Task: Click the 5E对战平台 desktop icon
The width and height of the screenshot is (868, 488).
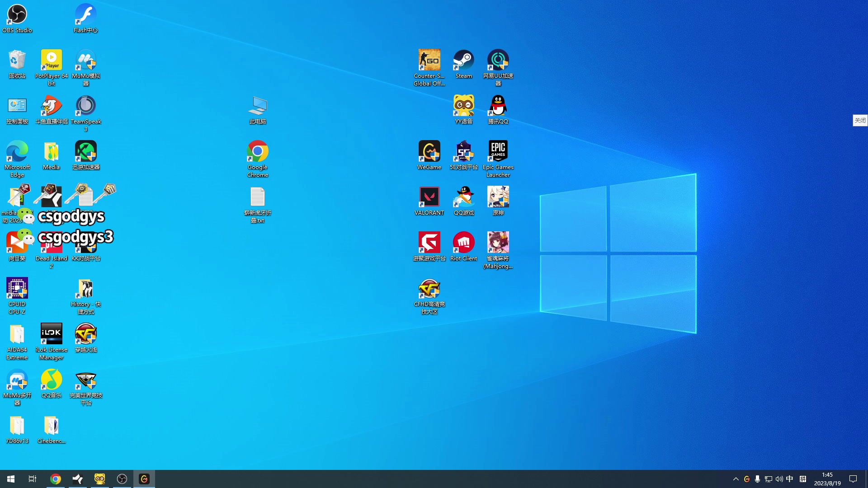Action: pyautogui.click(x=464, y=155)
